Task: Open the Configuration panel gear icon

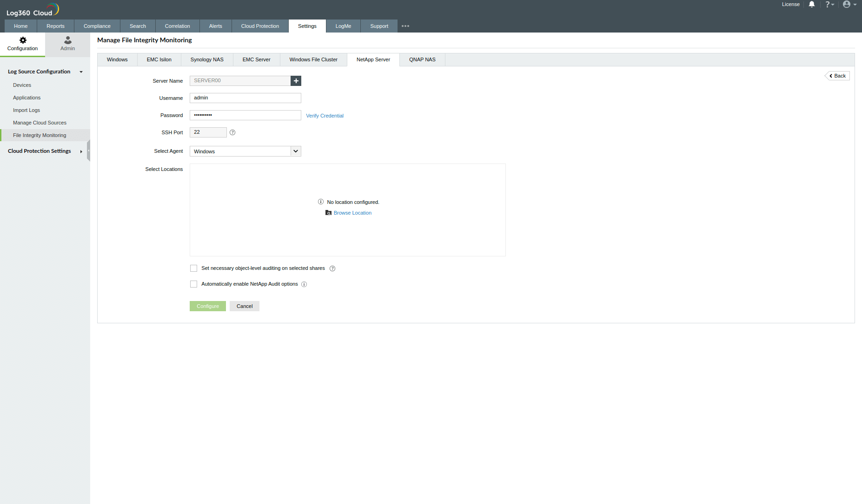Action: 22,40
